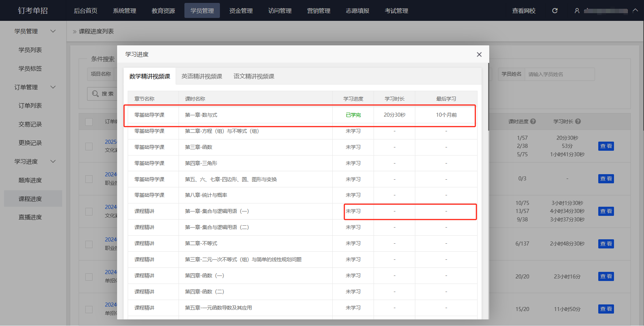Screen dimensions: 644x326
Task: Open 查看网校 link in header
Action: point(524,11)
